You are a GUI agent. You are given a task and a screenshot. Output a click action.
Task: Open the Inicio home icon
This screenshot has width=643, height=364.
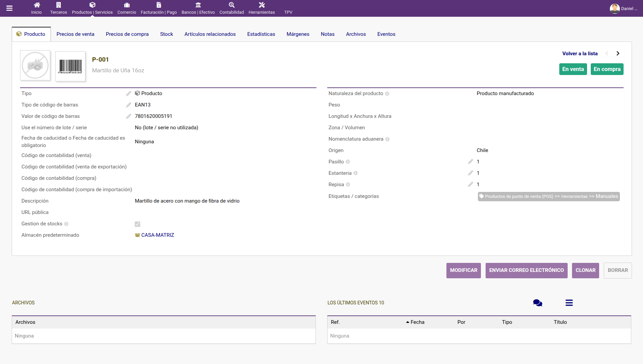coord(37,5)
